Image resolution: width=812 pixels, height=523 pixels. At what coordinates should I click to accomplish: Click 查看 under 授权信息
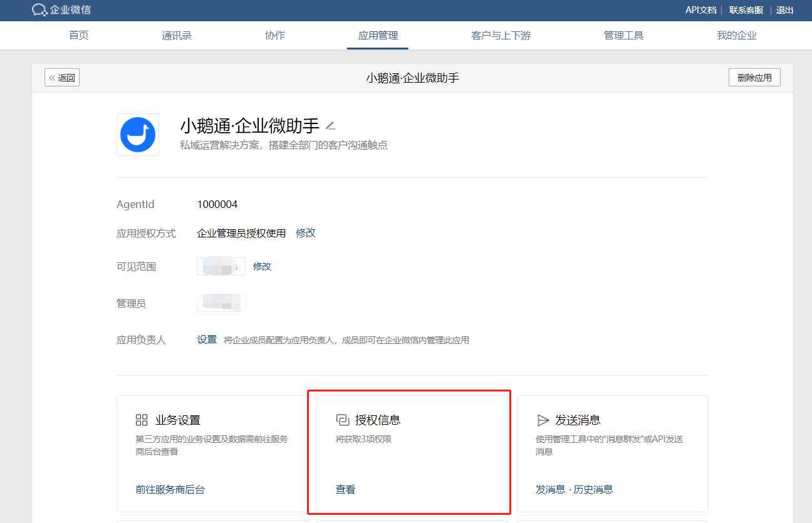346,490
